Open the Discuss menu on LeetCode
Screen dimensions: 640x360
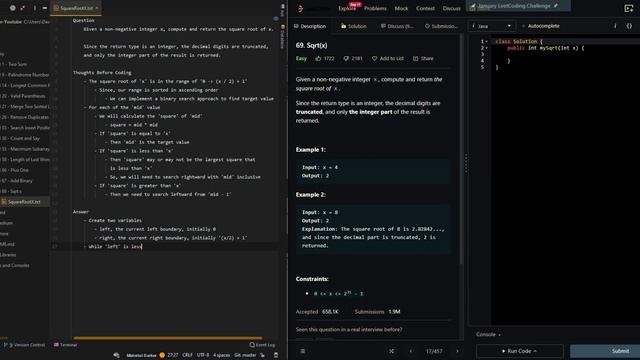[451, 8]
